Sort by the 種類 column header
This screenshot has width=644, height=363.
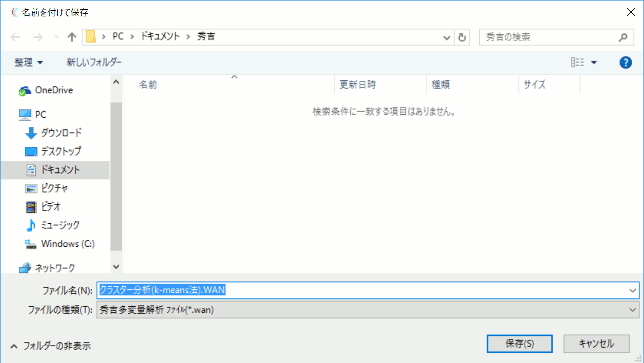[x=441, y=85]
